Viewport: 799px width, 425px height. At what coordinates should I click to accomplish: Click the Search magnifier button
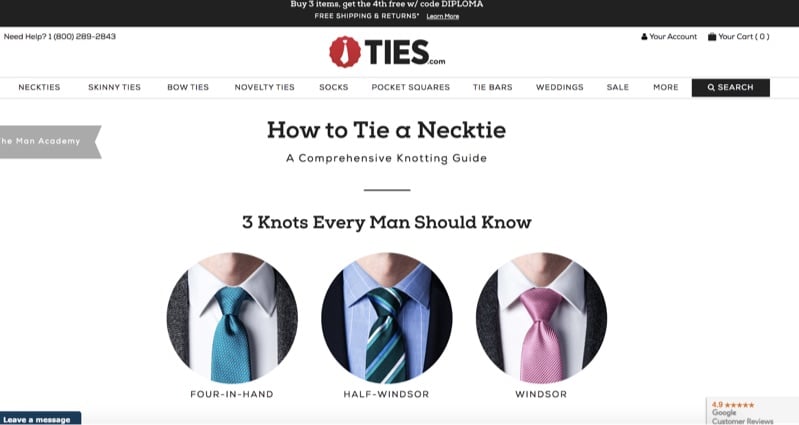(x=730, y=88)
